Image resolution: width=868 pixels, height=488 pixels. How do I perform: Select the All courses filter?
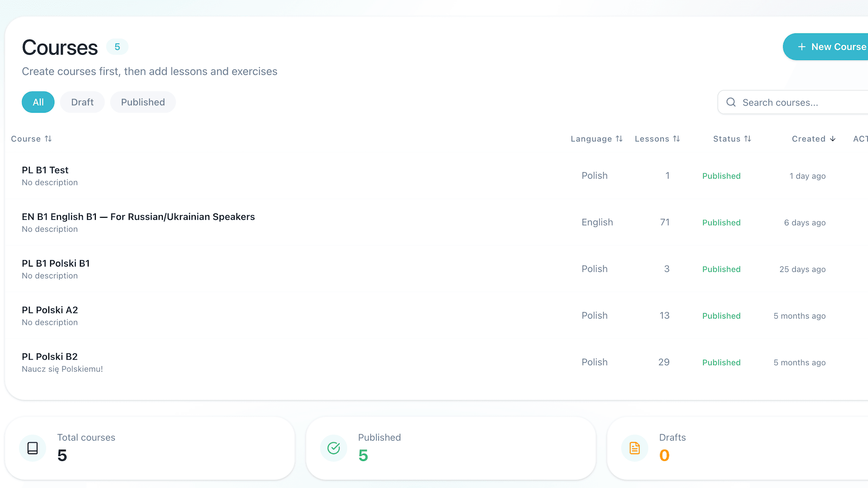pos(38,102)
